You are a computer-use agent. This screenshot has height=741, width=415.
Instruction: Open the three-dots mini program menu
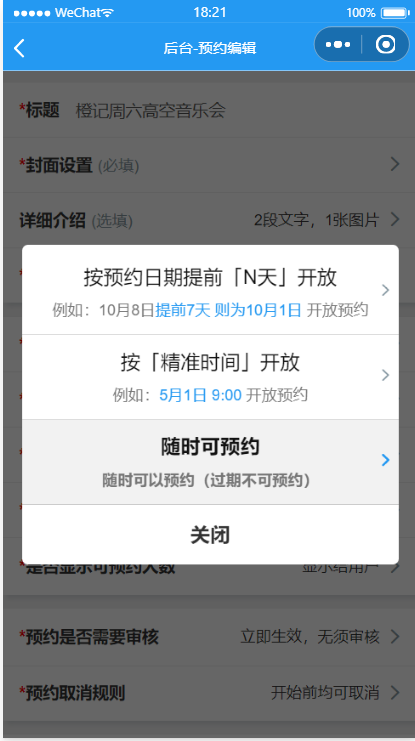click(338, 45)
